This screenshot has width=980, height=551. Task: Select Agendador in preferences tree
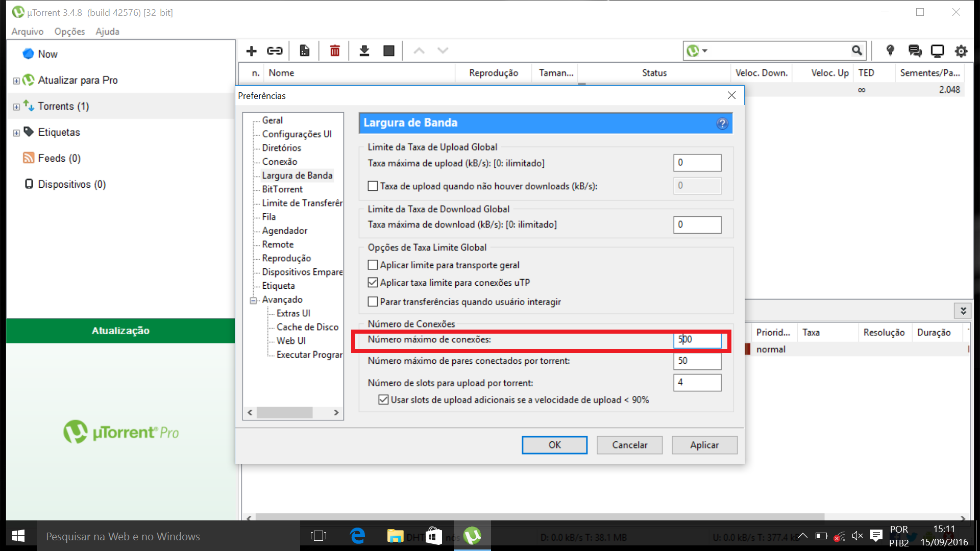tap(285, 231)
